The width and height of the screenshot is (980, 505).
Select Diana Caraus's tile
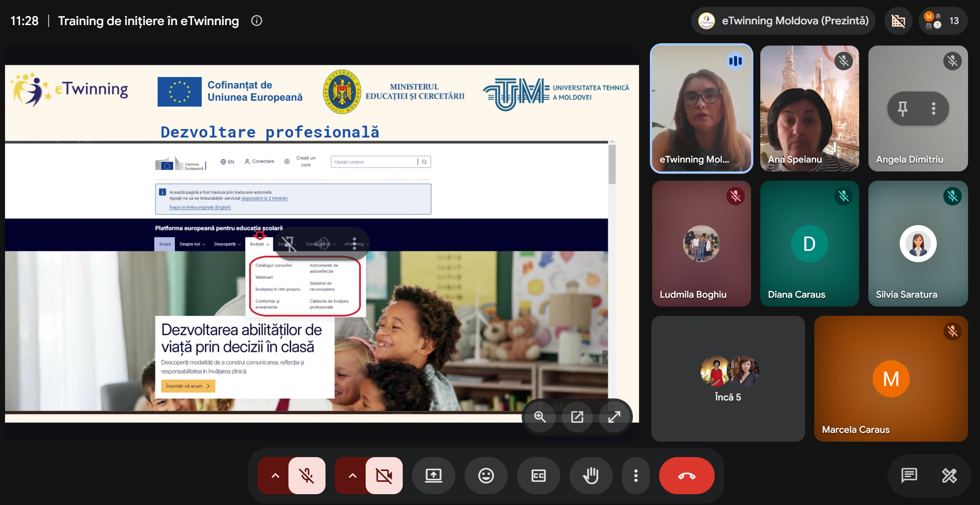(x=810, y=244)
